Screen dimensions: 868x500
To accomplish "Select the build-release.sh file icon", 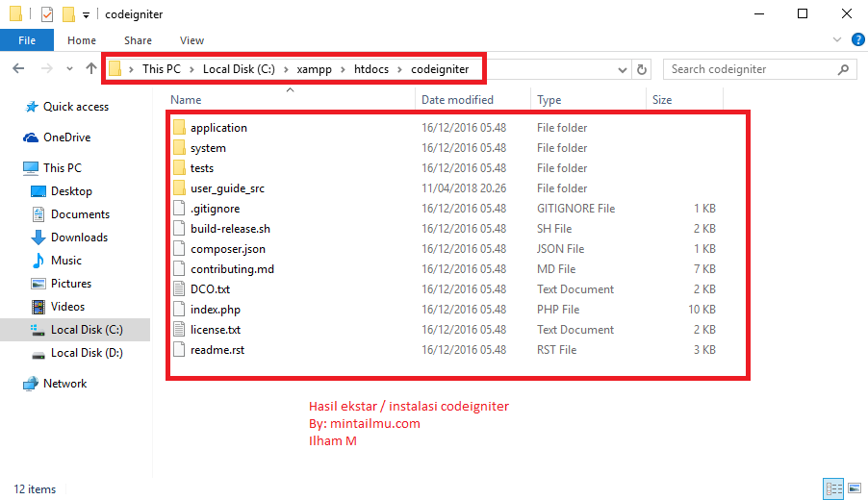I will (x=179, y=229).
